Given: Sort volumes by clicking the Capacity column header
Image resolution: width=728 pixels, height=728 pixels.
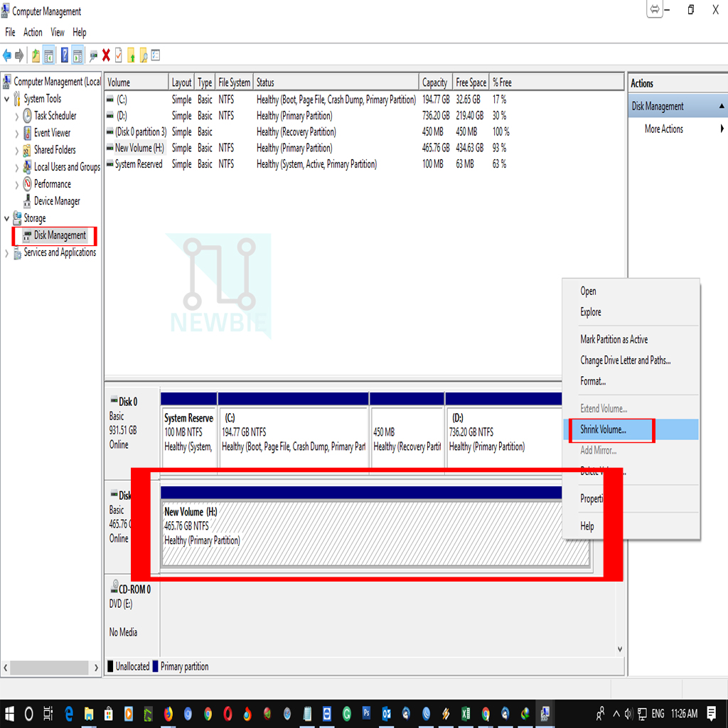Looking at the screenshot, I should [x=435, y=82].
